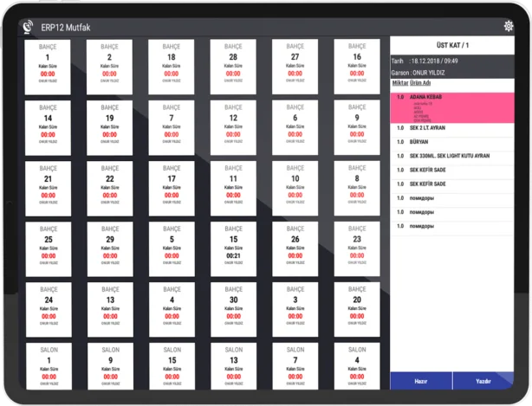Image resolution: width=532 pixels, height=406 pixels.
Task: Open table SALON 4 card
Action: tap(357, 366)
